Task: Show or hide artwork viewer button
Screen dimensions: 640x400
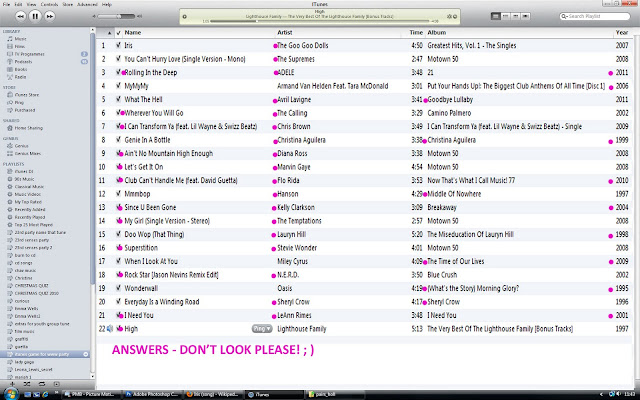Action: [x=56, y=384]
